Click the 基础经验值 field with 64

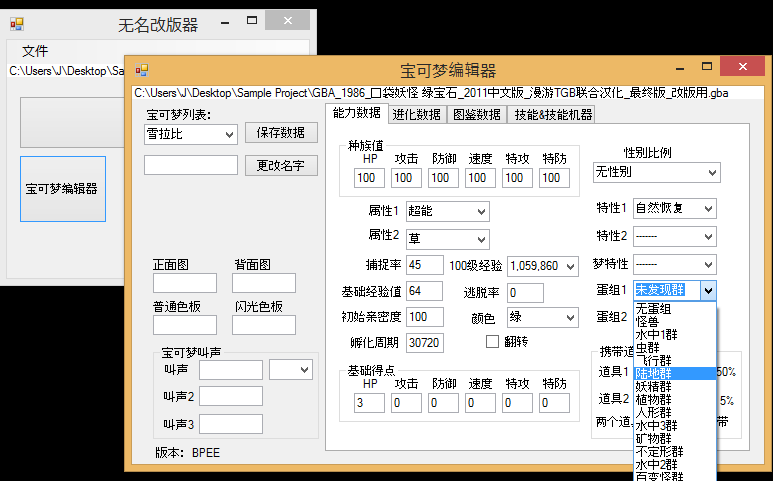(x=424, y=291)
